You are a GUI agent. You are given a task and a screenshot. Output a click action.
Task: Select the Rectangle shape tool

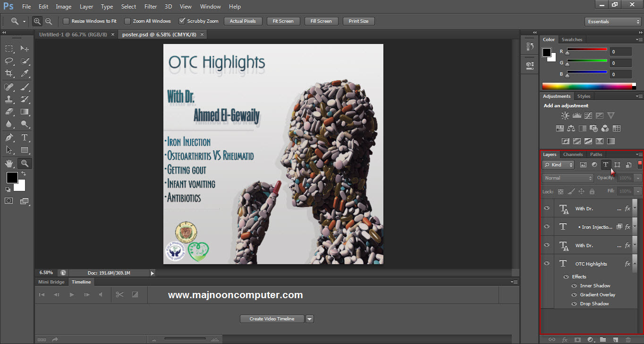click(25, 150)
